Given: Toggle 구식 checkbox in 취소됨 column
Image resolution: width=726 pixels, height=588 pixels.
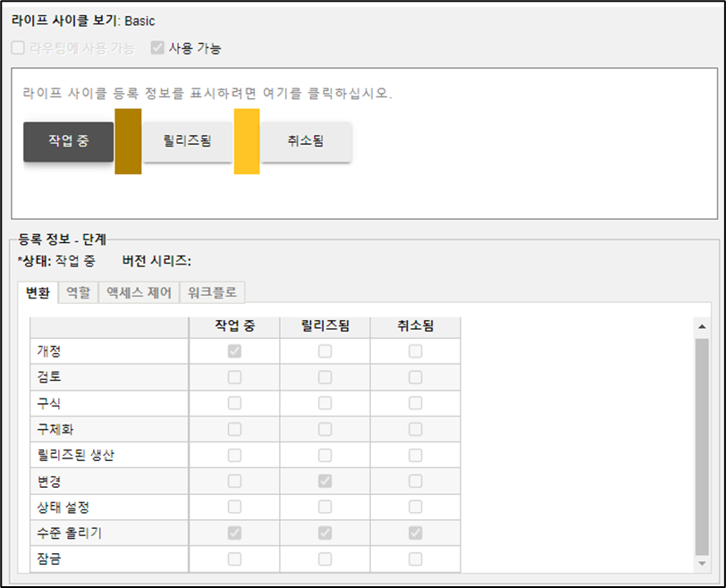Looking at the screenshot, I should pyautogui.click(x=416, y=403).
